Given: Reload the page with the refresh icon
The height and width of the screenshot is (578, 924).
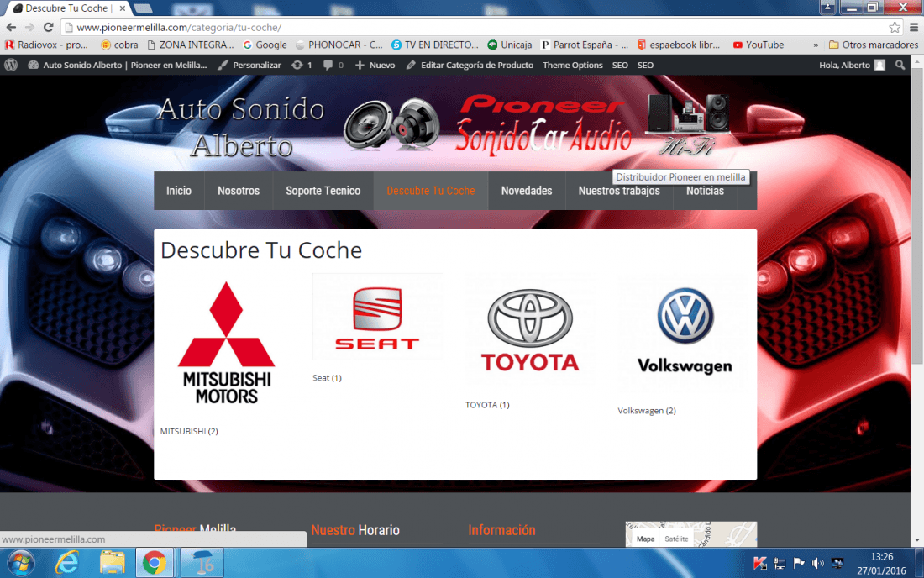Looking at the screenshot, I should pos(49,27).
